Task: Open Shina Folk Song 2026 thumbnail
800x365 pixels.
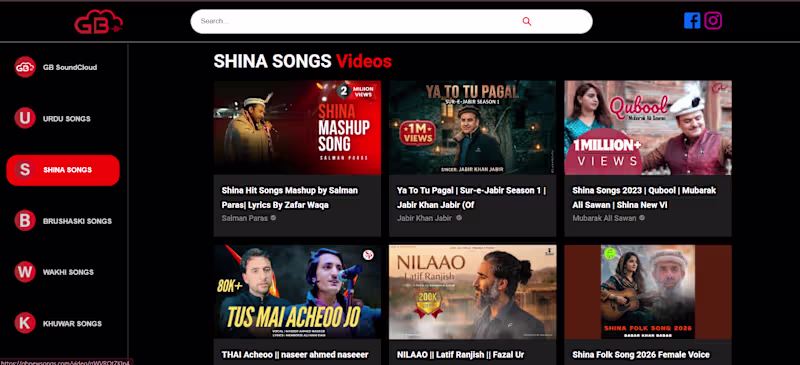Action: pos(648,292)
